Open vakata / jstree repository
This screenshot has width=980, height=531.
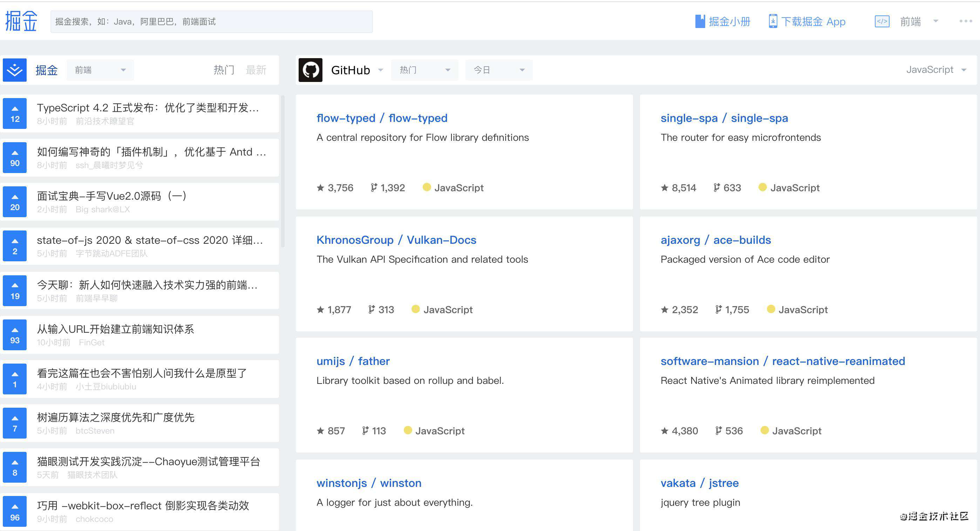pos(700,483)
